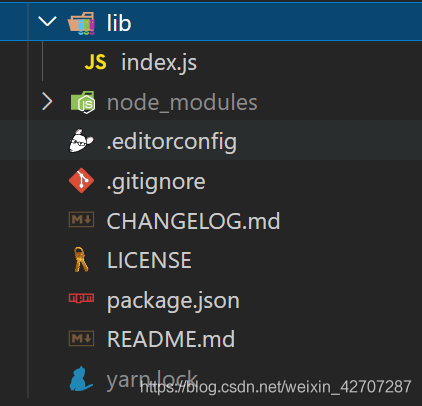
Task: Collapse the lib folder chevron
Action: tap(47, 22)
